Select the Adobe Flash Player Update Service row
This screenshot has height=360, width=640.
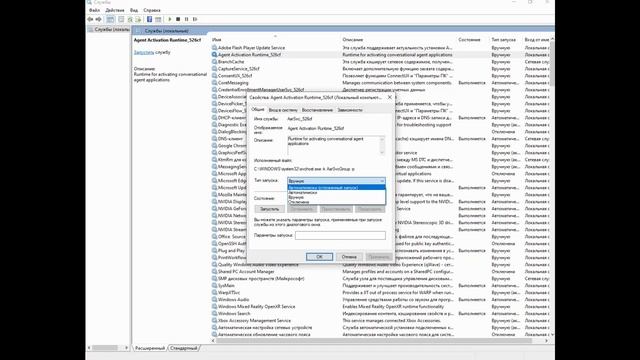[x=380, y=48]
